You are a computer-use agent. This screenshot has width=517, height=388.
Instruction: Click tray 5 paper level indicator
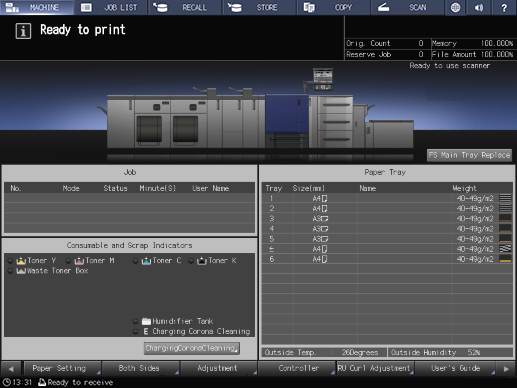tap(505, 239)
